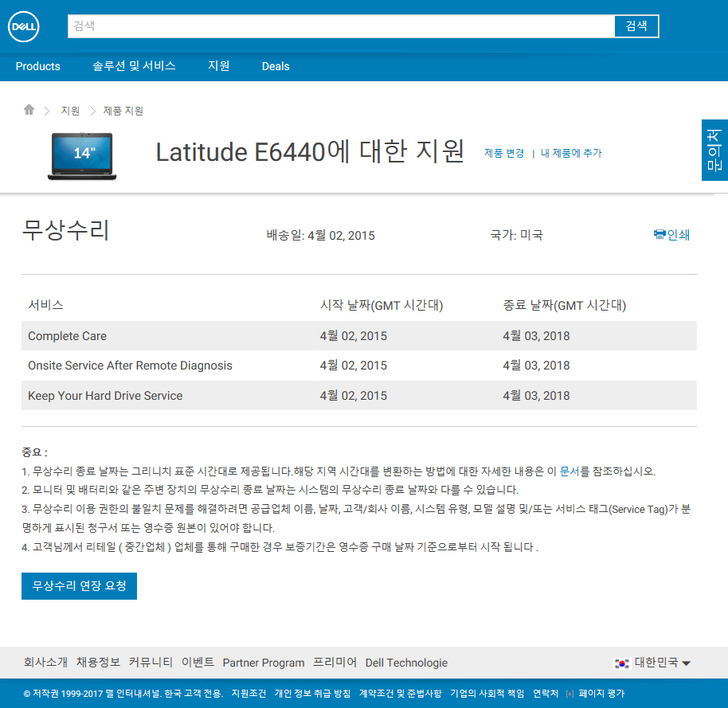728x708 pixels.
Task: Open the Products menu
Action: click(x=38, y=66)
